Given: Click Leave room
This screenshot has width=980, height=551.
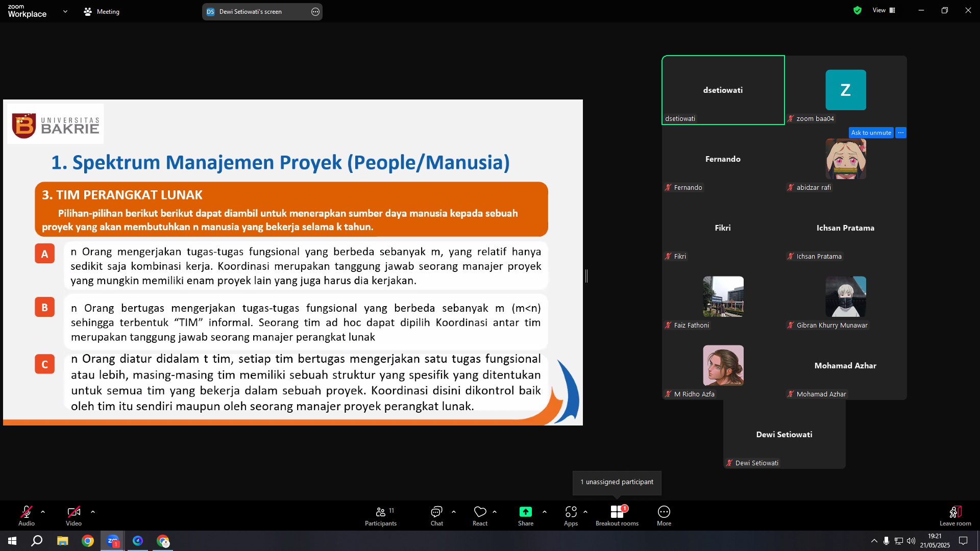Looking at the screenshot, I should (955, 515).
